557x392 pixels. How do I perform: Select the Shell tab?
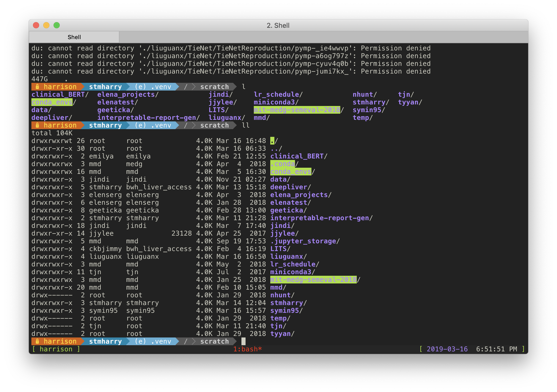tap(74, 37)
